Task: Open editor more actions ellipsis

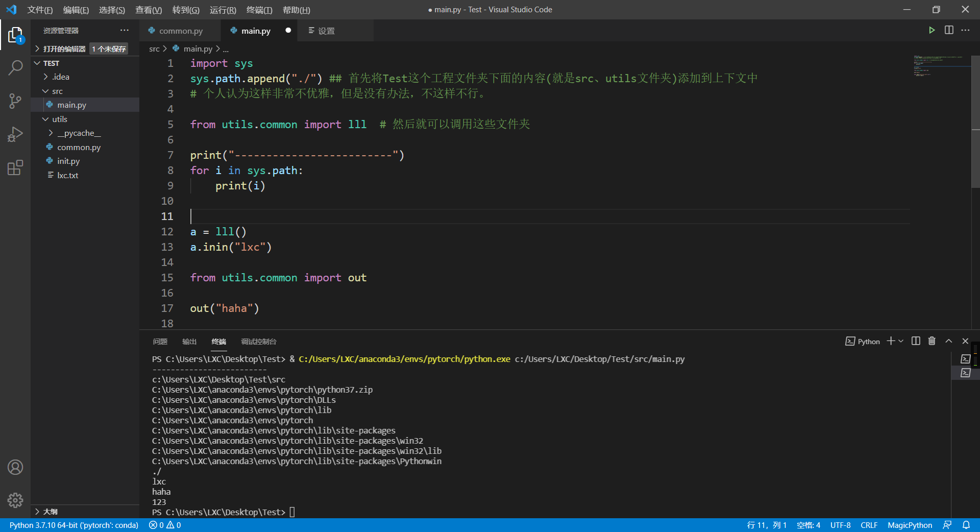Action: point(965,30)
